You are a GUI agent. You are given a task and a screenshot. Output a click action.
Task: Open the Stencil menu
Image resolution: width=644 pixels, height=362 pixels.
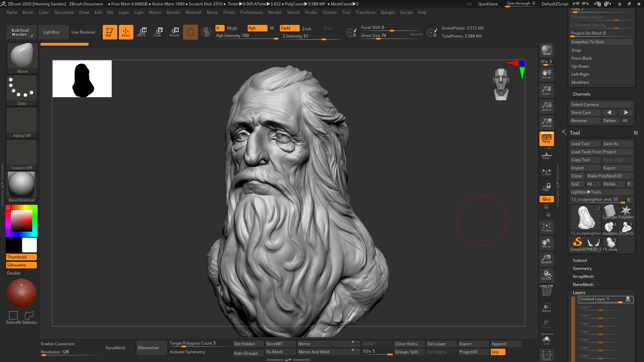[293, 12]
